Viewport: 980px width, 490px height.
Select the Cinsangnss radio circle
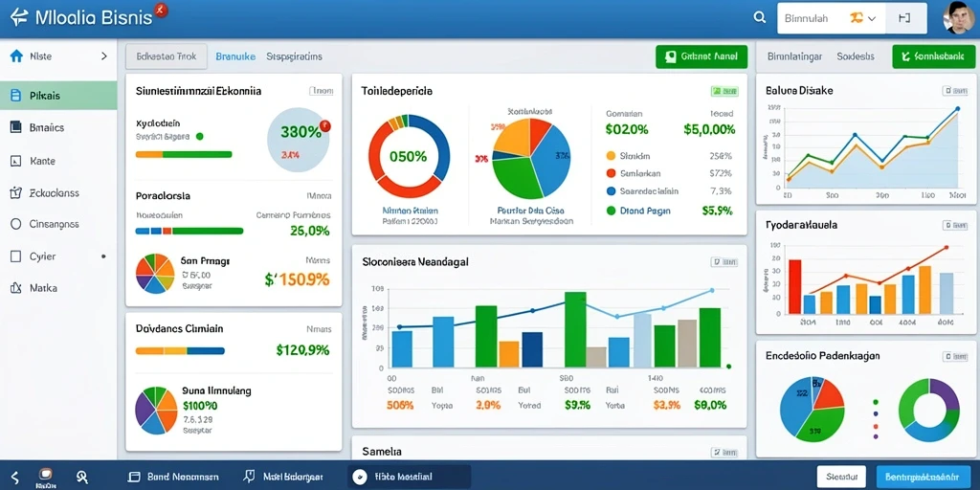coord(17,224)
